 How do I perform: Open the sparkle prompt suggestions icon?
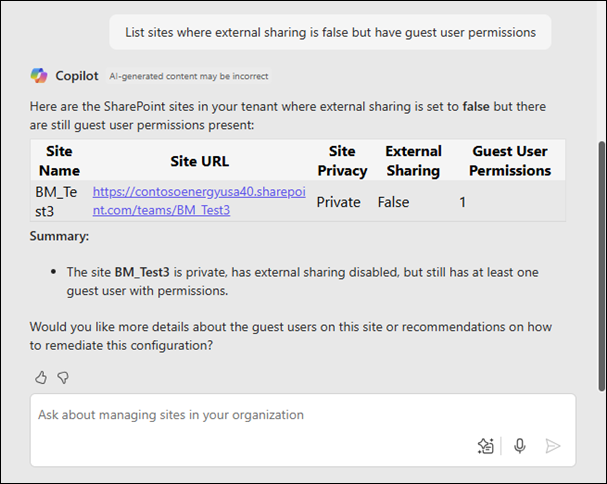tap(485, 446)
